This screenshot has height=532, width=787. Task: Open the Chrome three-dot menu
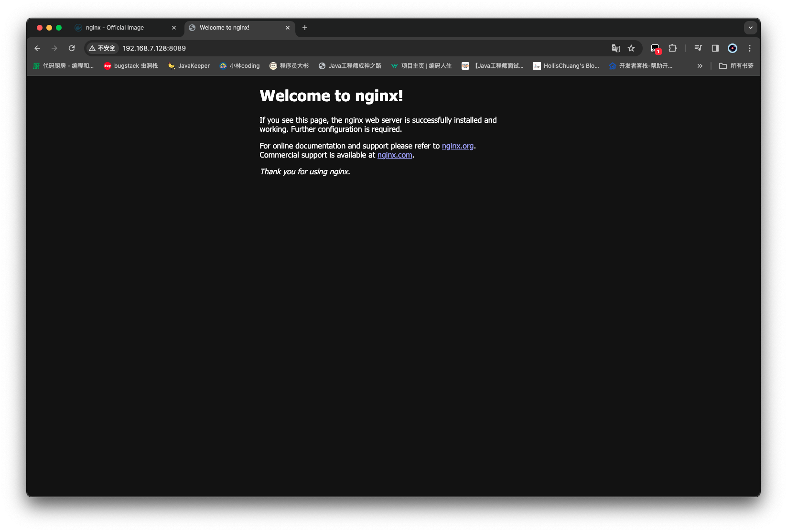750,48
